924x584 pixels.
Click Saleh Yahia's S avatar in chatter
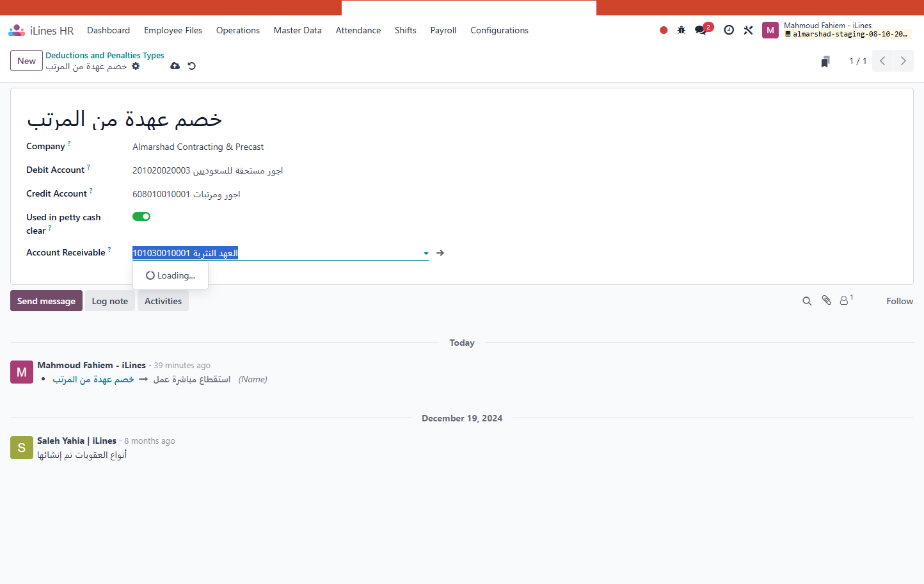[x=22, y=448]
